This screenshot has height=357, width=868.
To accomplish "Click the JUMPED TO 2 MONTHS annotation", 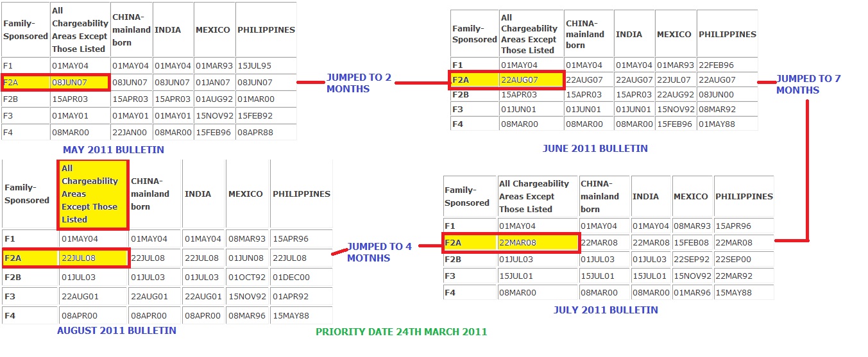I will (x=359, y=83).
